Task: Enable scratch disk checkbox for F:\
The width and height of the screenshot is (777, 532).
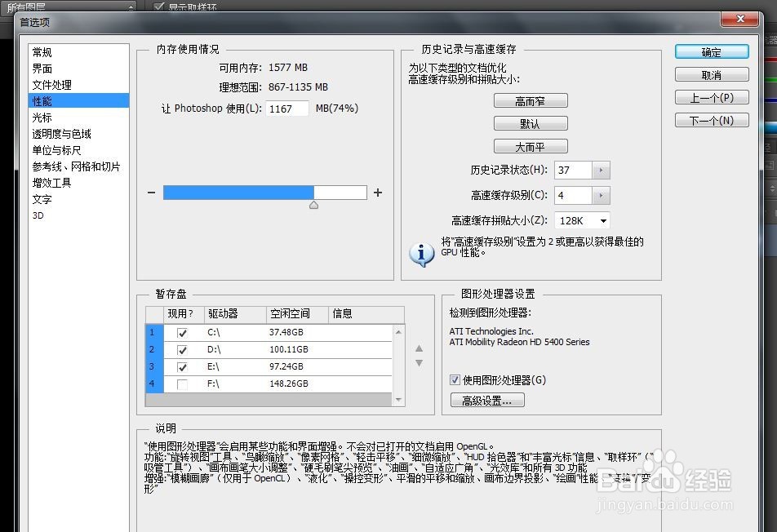Action: pyautogui.click(x=182, y=383)
